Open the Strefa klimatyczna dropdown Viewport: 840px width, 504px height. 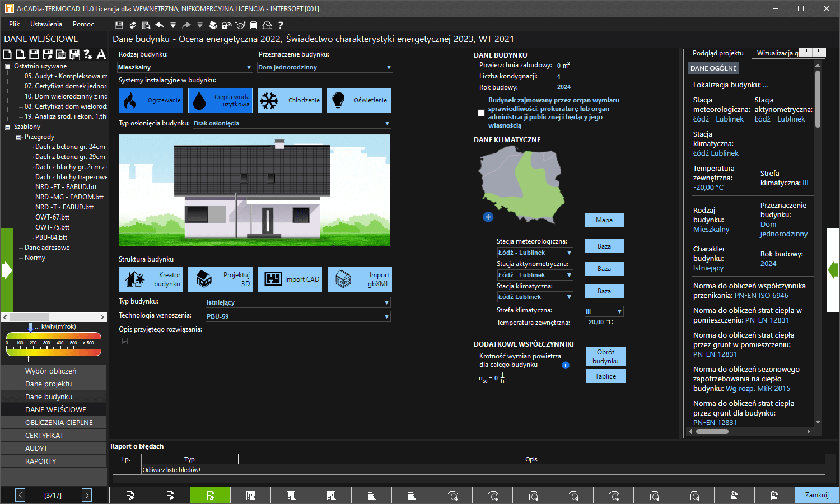[604, 311]
